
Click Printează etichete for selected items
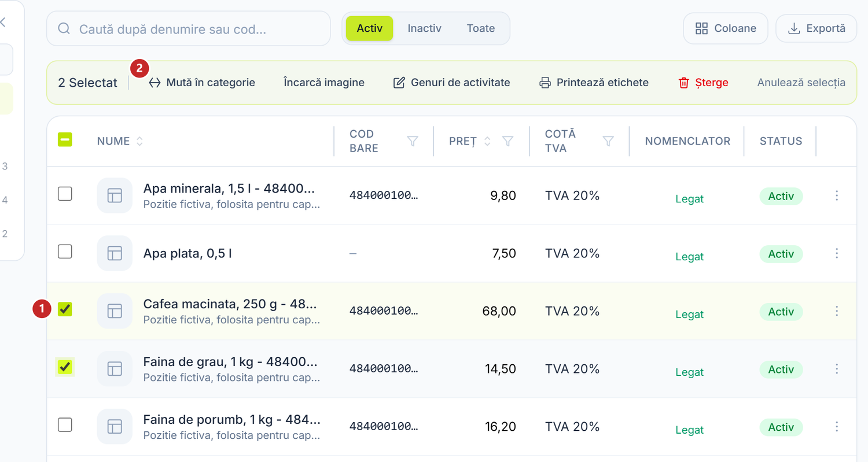coord(594,83)
